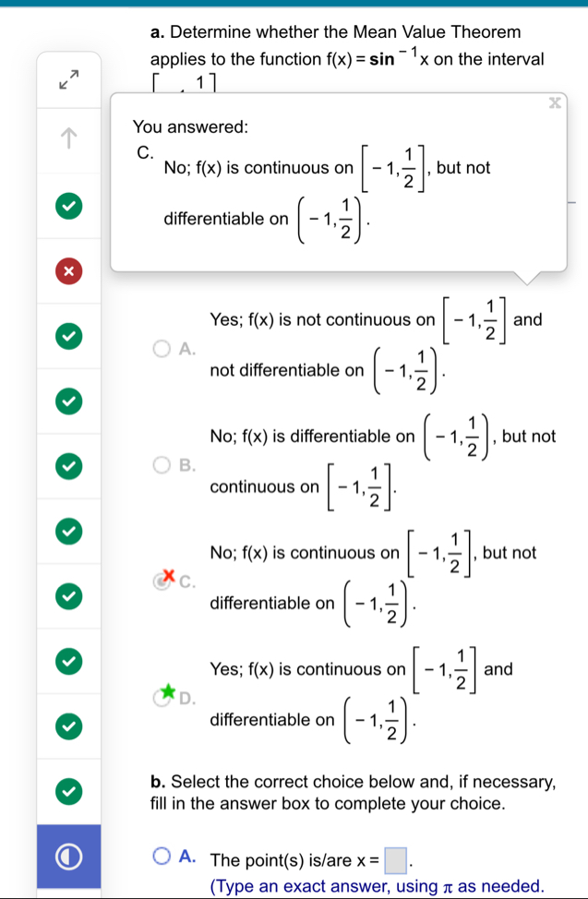Select the second green checkmark question

point(68,335)
